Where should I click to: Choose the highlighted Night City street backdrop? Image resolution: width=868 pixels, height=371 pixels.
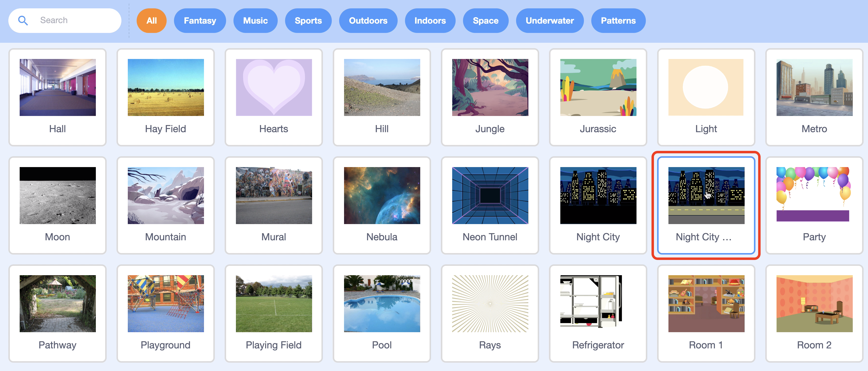pos(706,205)
